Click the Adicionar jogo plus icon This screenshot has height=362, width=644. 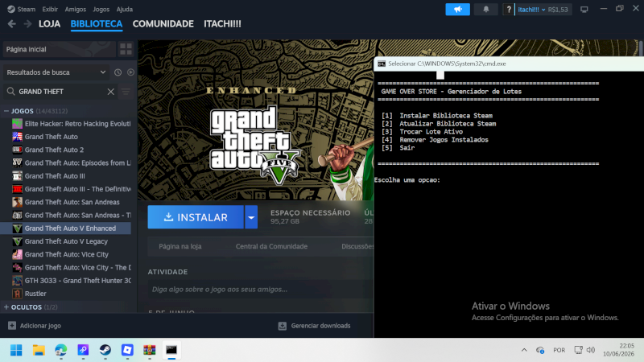pyautogui.click(x=12, y=326)
